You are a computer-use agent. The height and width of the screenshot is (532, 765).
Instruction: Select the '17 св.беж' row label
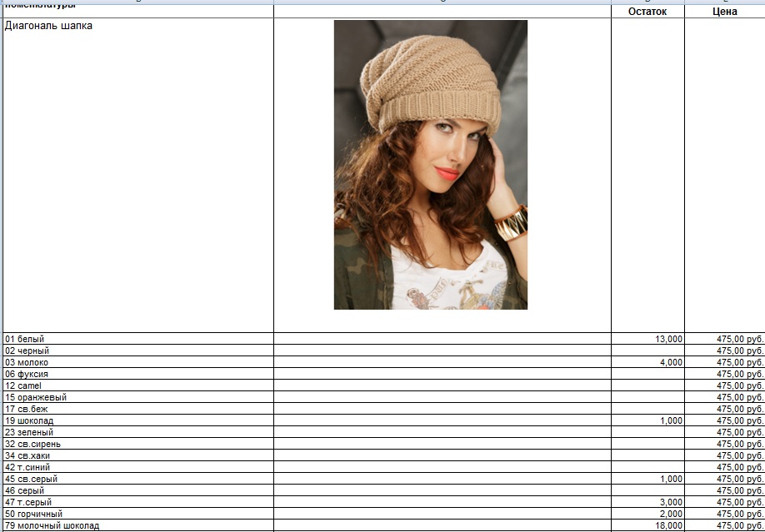27,409
